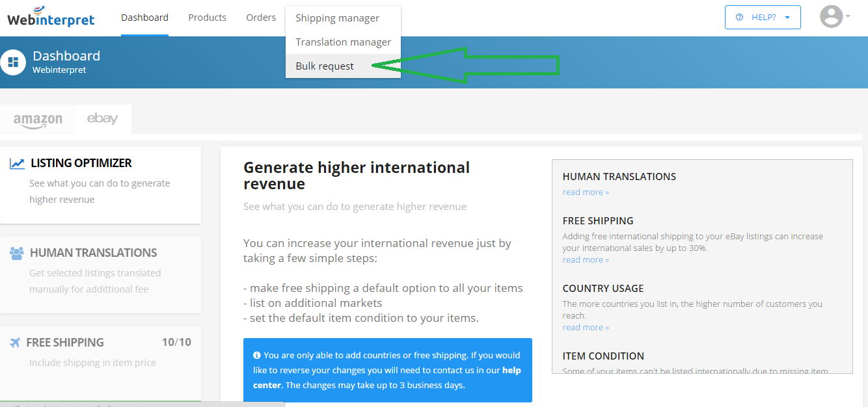This screenshot has height=407, width=868.
Task: Click the Human Translations people icon
Action: (17, 253)
